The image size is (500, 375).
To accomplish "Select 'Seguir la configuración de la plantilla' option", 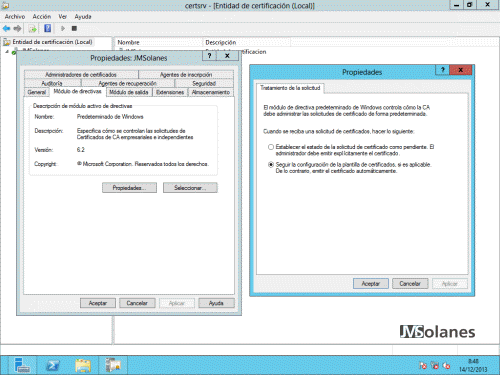I will (271, 165).
